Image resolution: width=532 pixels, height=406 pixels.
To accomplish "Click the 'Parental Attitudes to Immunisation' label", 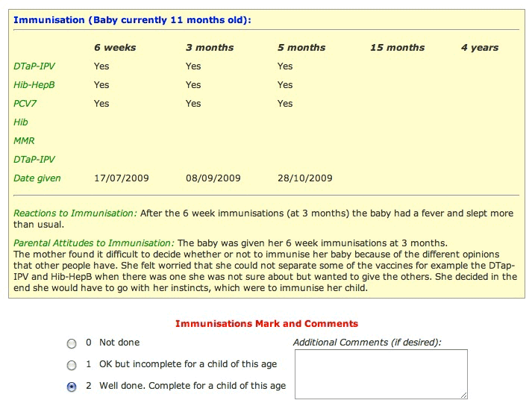I will (94, 243).
